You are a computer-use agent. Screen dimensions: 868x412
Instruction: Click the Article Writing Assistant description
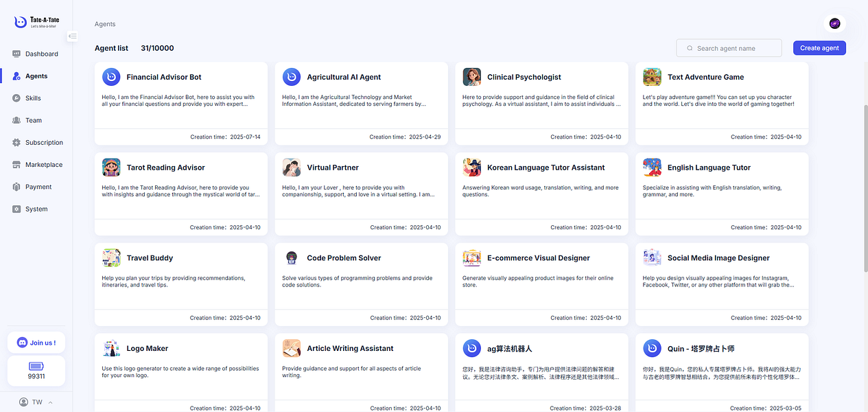pos(351,372)
